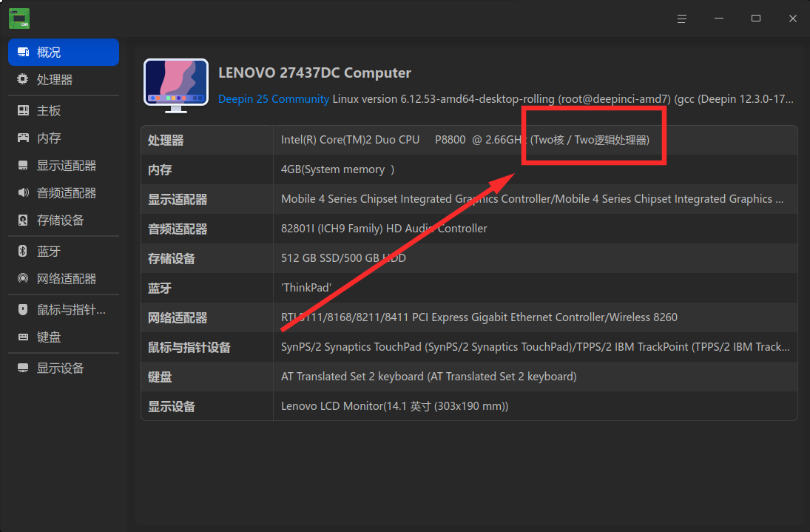
Task: Click the 鼠标与指针 mouse icon
Action: 23,309
